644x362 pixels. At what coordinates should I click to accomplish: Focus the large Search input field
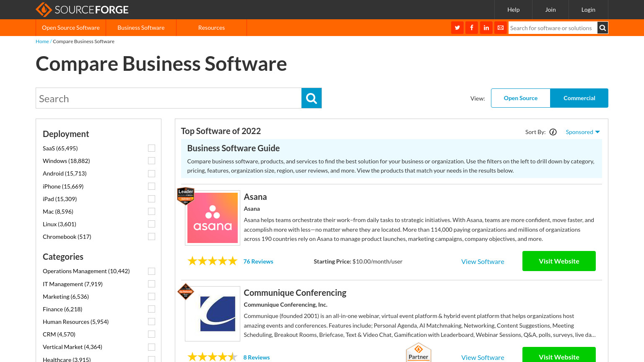click(x=169, y=98)
